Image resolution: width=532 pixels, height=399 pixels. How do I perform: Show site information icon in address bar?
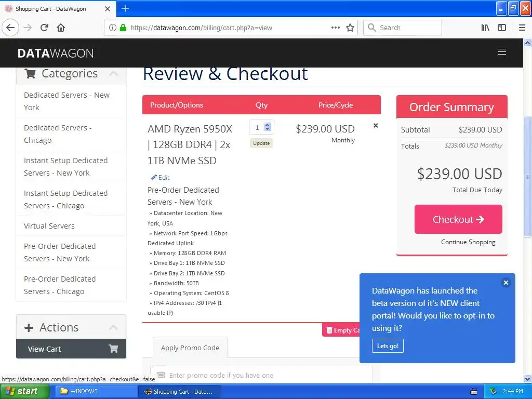pos(112,28)
